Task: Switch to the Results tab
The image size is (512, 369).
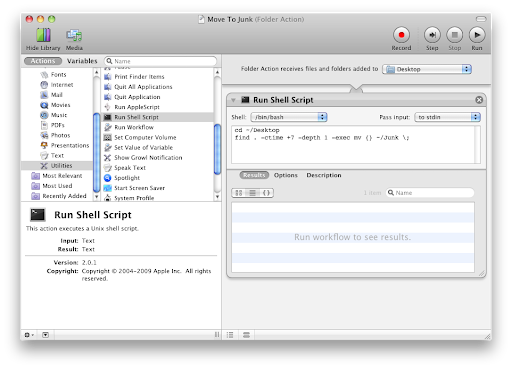Action: coord(254,175)
